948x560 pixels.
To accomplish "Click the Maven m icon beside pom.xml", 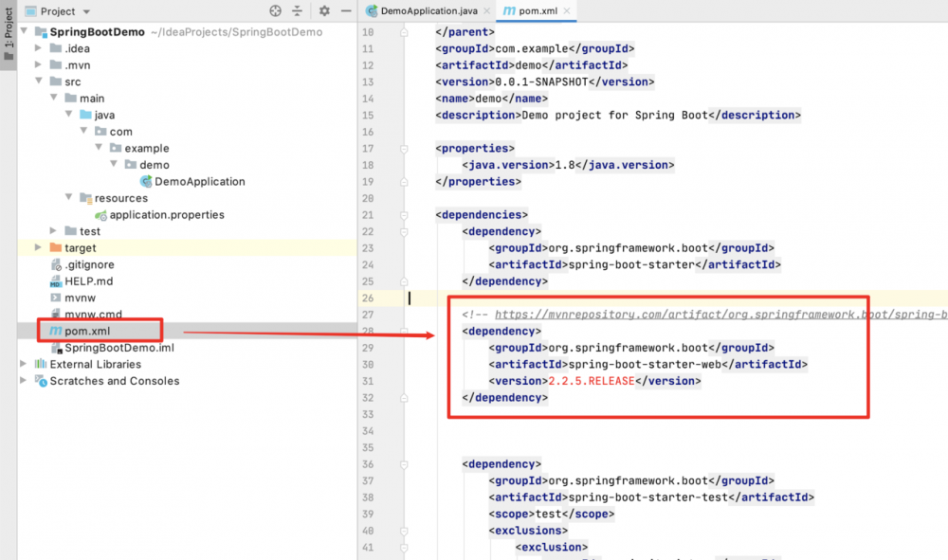I will coord(56,331).
